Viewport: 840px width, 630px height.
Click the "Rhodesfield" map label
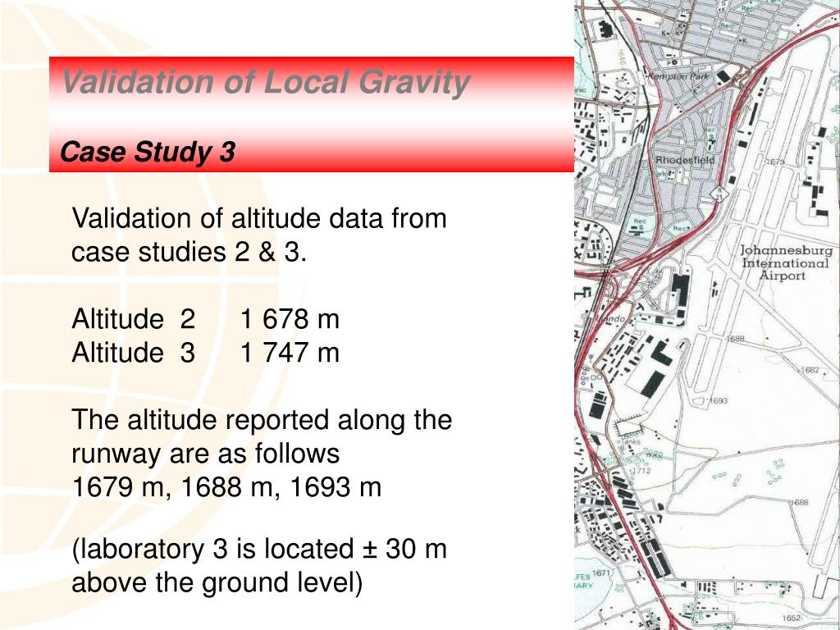685,160
